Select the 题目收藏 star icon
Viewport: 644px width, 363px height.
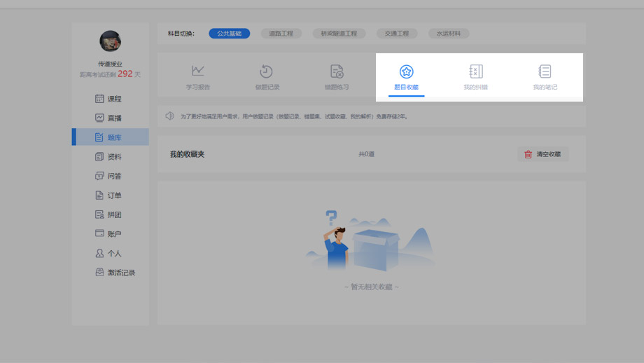[x=406, y=71]
